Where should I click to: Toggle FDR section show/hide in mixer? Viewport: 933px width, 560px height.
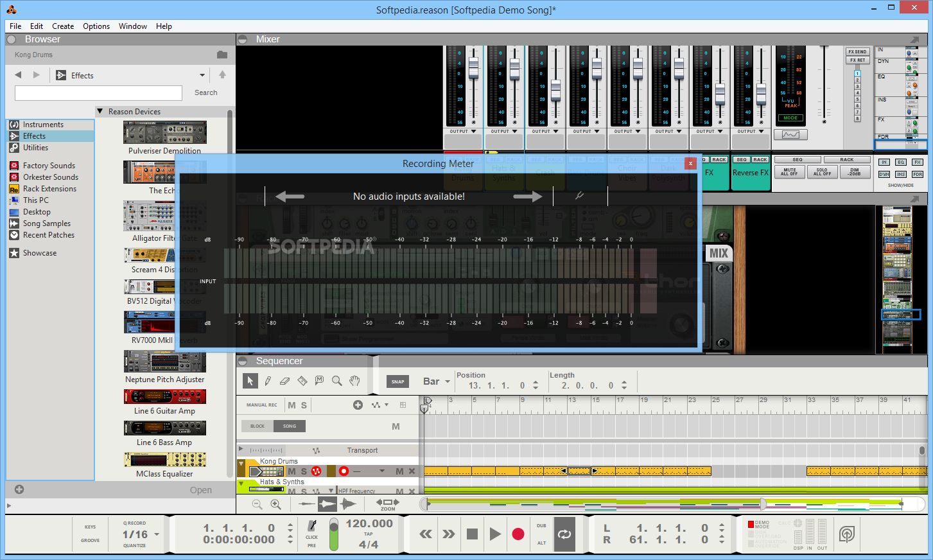pos(918,174)
